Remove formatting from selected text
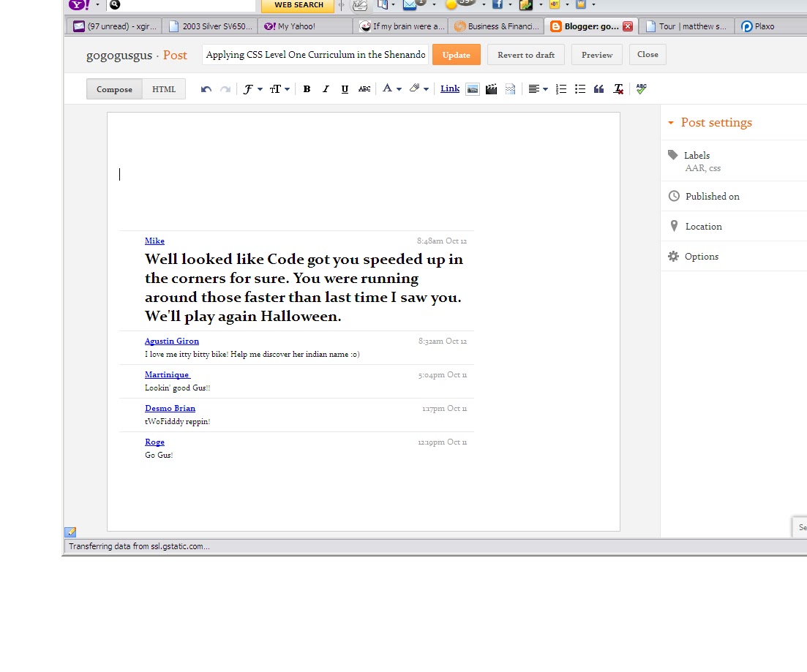The width and height of the screenshot is (807, 672). click(618, 89)
